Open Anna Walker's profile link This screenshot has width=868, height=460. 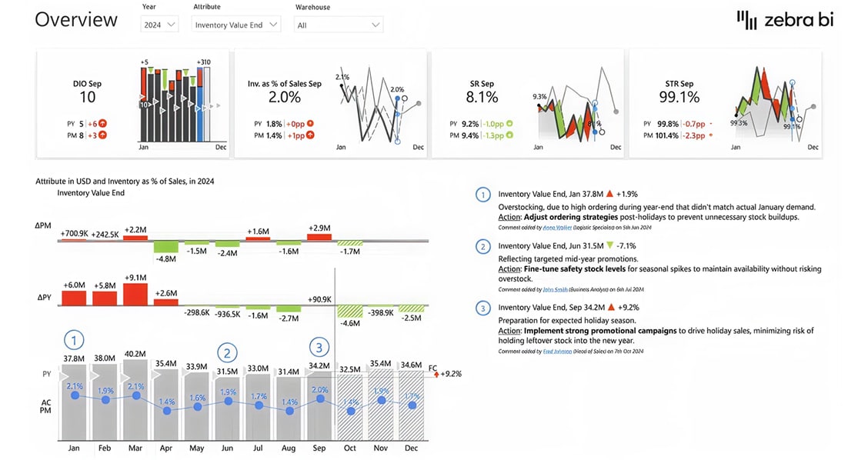[x=556, y=228]
